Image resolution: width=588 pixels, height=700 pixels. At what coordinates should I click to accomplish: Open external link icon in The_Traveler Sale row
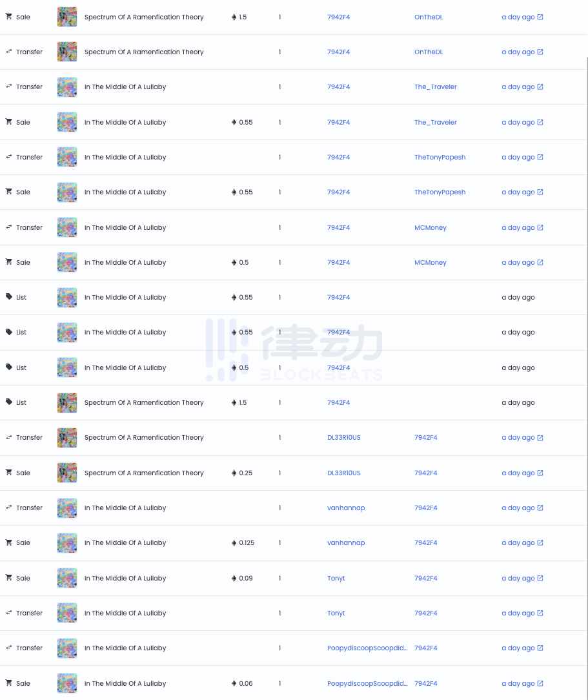coord(540,122)
